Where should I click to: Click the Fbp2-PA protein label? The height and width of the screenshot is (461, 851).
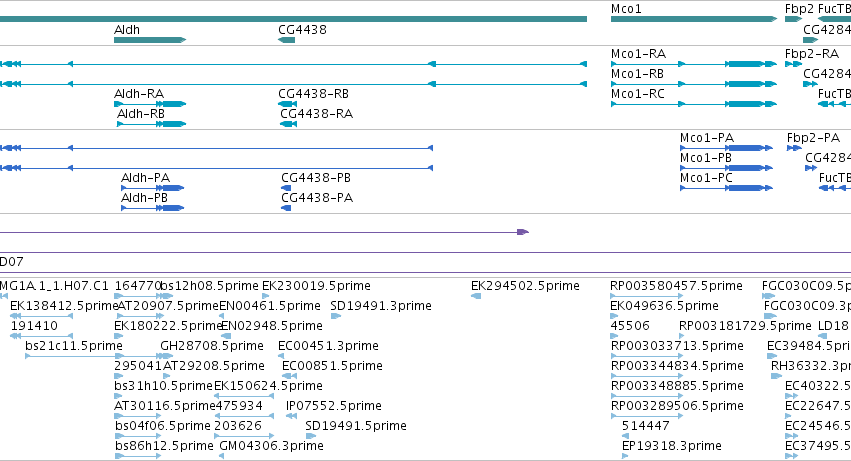click(x=813, y=138)
